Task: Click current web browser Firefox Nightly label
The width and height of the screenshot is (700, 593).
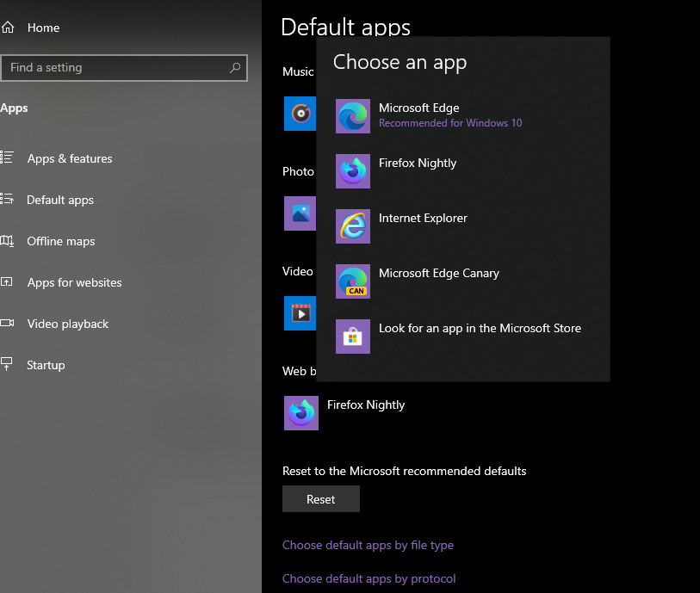Action: [366, 405]
